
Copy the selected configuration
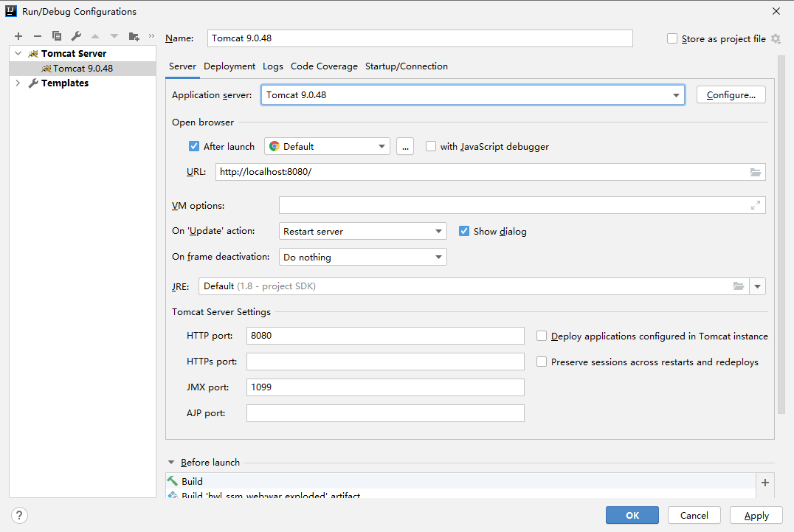coord(57,36)
